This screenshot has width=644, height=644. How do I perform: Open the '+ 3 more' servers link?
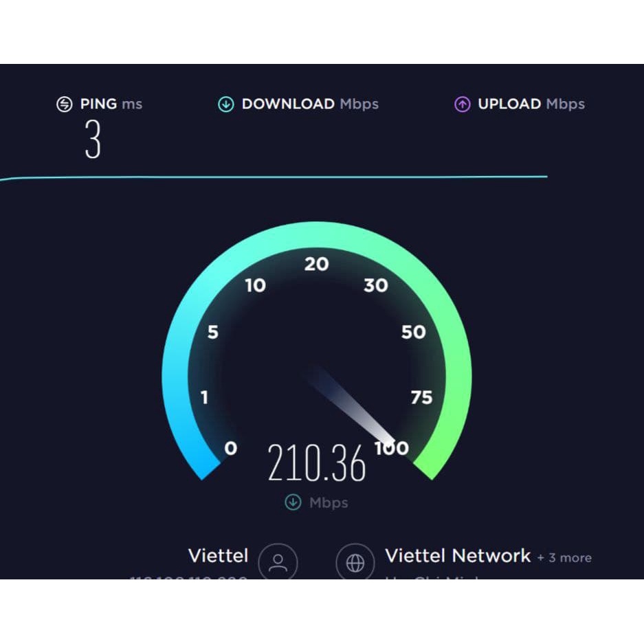click(564, 558)
